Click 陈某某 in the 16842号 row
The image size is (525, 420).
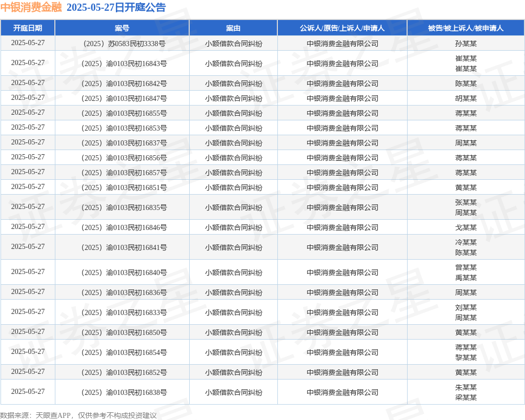coord(466,83)
